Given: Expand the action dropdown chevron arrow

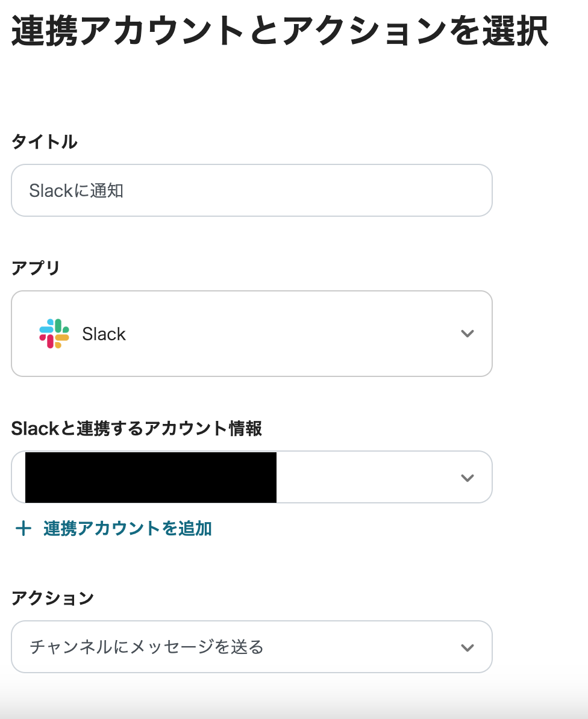Looking at the screenshot, I should [467, 647].
